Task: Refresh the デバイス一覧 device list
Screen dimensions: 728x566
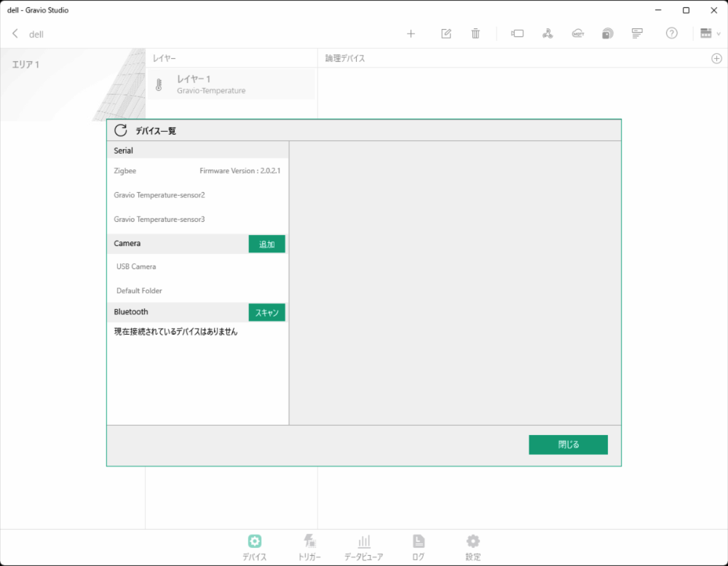Action: click(x=120, y=130)
